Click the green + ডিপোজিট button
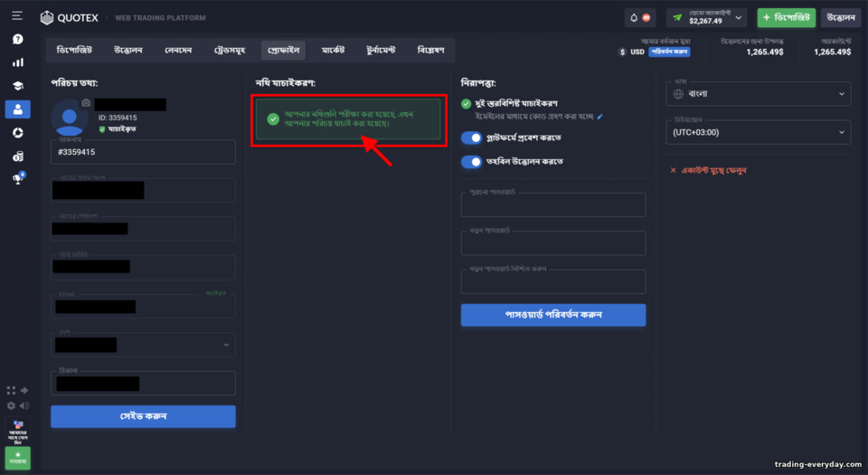Image resolution: width=868 pixels, height=475 pixels. click(786, 18)
